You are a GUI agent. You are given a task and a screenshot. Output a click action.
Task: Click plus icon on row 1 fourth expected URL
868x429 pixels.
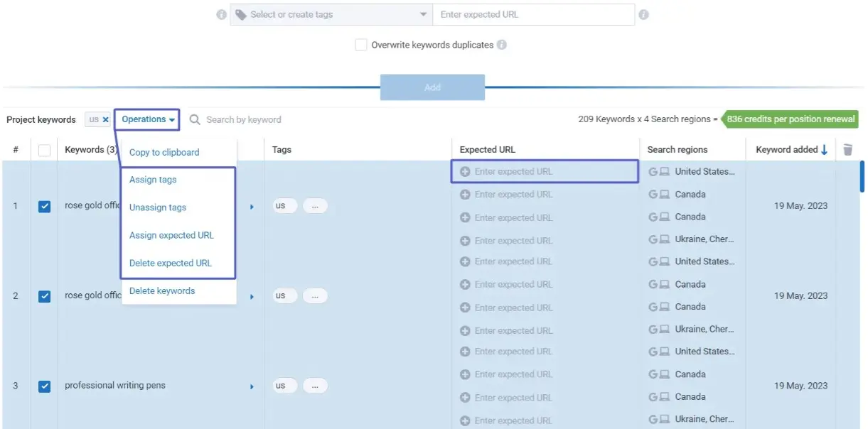point(465,240)
